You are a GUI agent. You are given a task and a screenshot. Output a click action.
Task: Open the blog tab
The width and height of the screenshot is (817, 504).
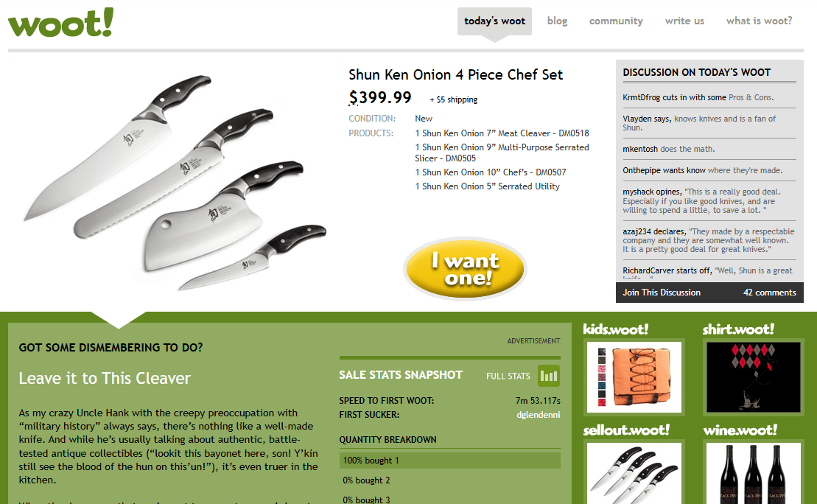557,21
